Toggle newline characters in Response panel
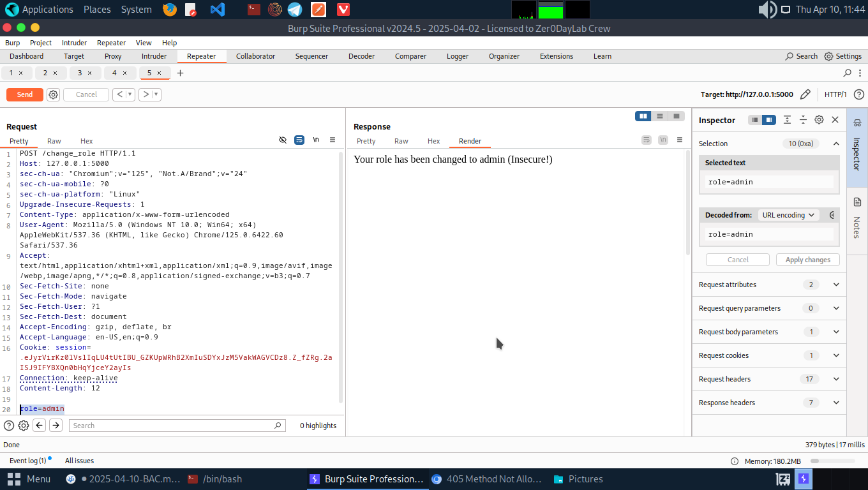The image size is (868, 490). point(663,140)
